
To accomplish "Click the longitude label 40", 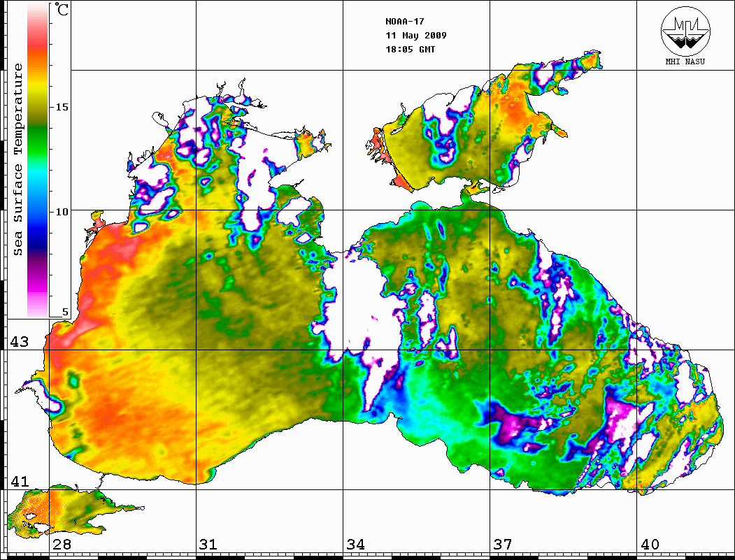I will pos(648,545).
